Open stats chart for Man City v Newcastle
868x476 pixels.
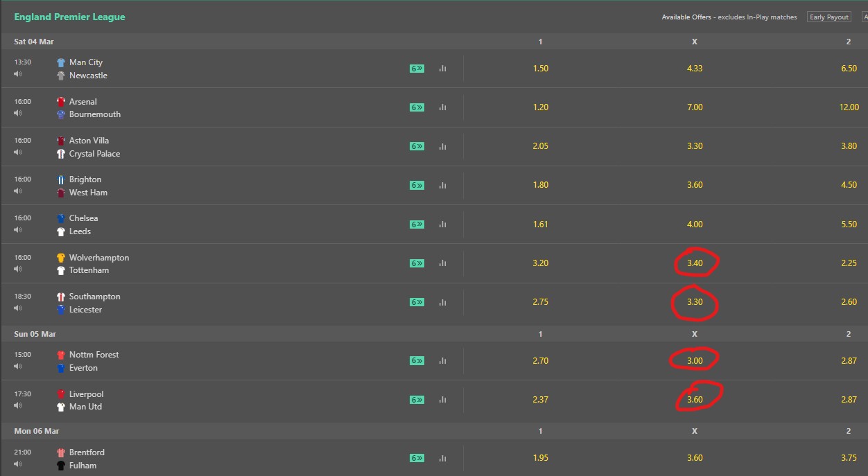[442, 69]
